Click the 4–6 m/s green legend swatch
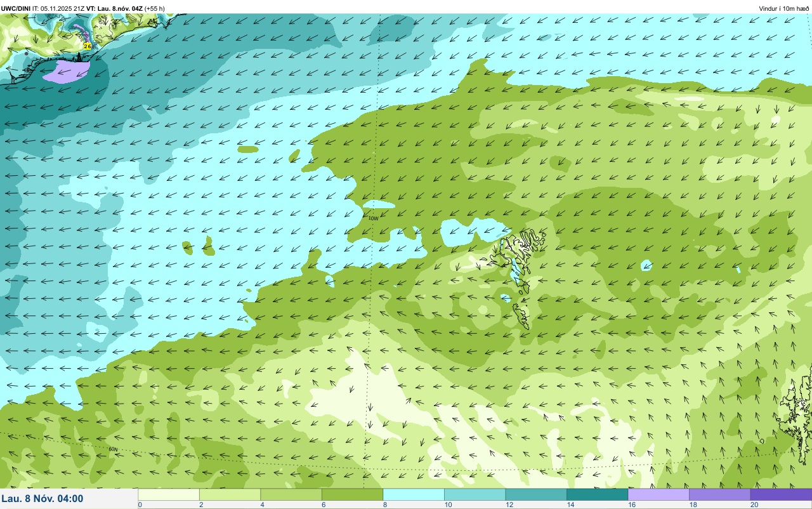 tap(291, 494)
